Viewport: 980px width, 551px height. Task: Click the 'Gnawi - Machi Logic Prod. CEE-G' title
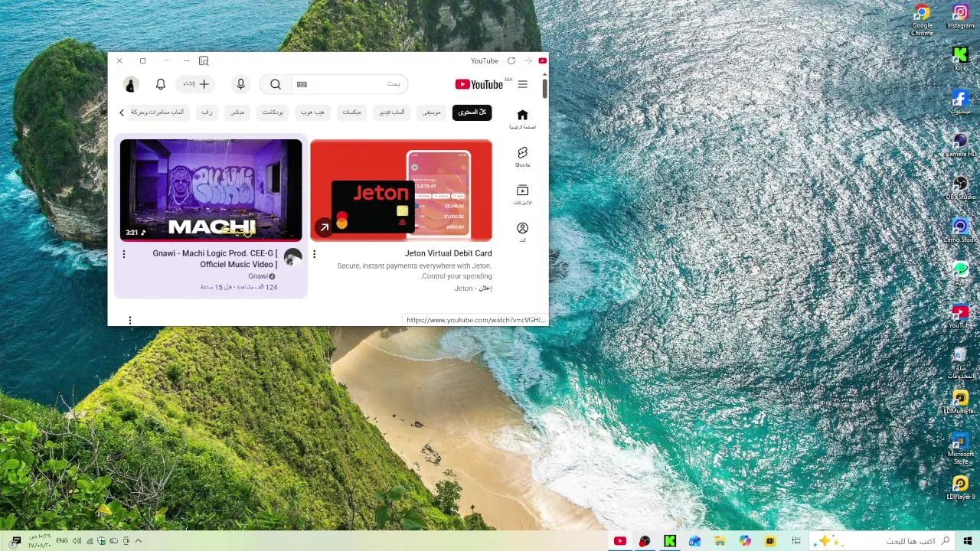tap(215, 259)
